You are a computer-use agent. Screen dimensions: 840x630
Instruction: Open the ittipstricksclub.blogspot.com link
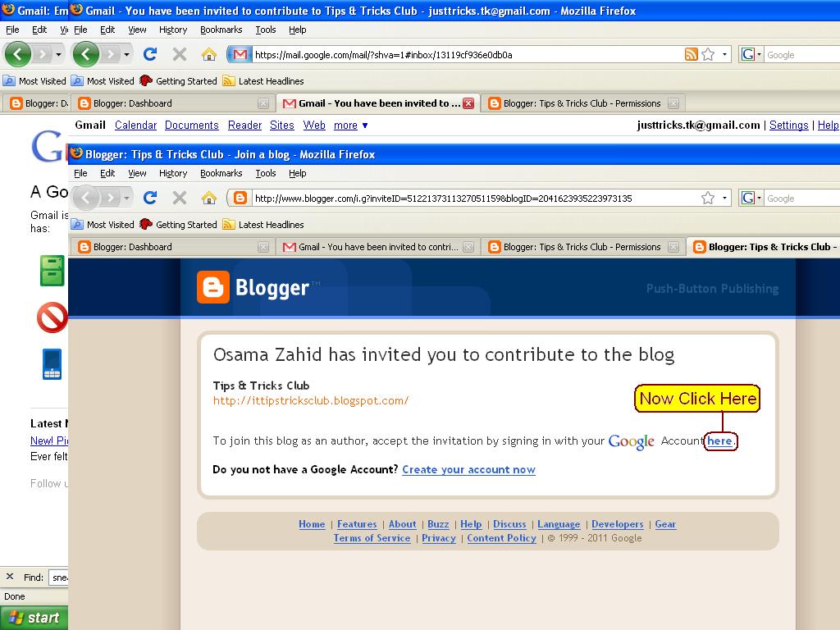pos(311,400)
